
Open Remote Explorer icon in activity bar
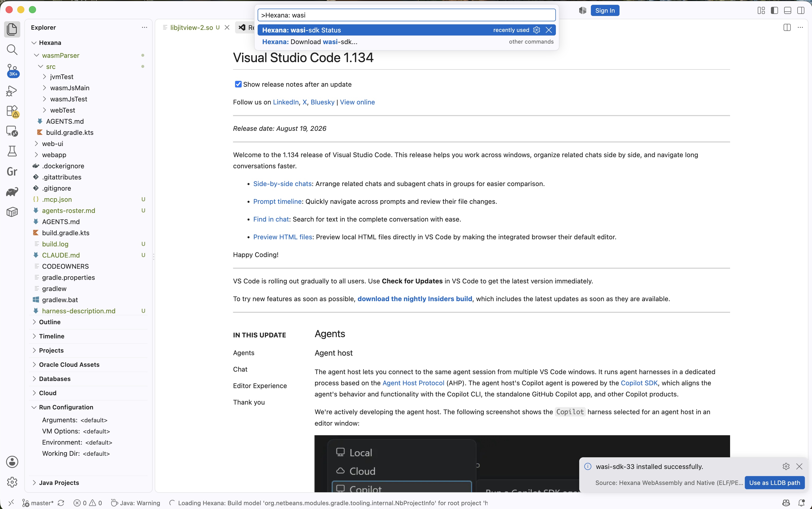[12, 131]
